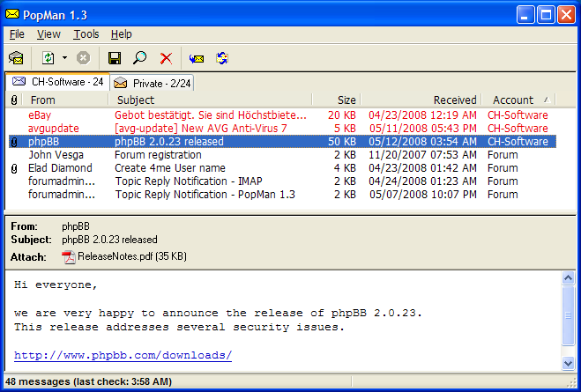This screenshot has width=581, height=392.
Task: Sort messages by the Size column header
Action: [x=337, y=100]
